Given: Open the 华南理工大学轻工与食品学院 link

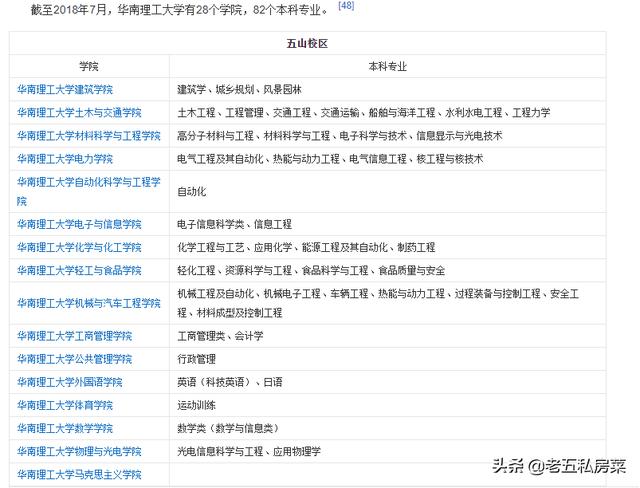Looking at the screenshot, I should (79, 270).
